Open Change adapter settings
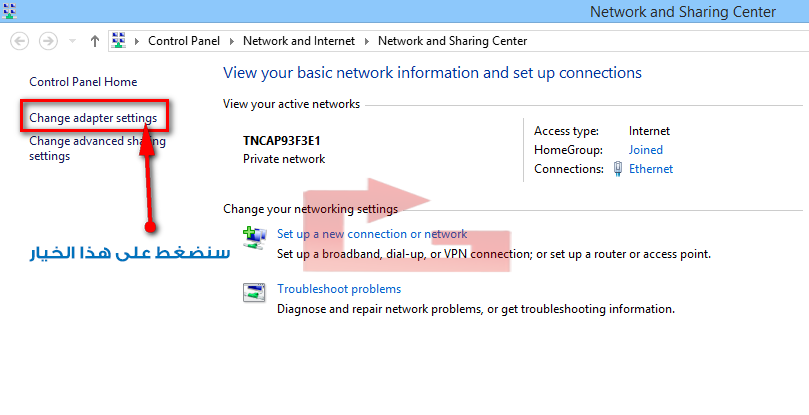 click(x=93, y=118)
